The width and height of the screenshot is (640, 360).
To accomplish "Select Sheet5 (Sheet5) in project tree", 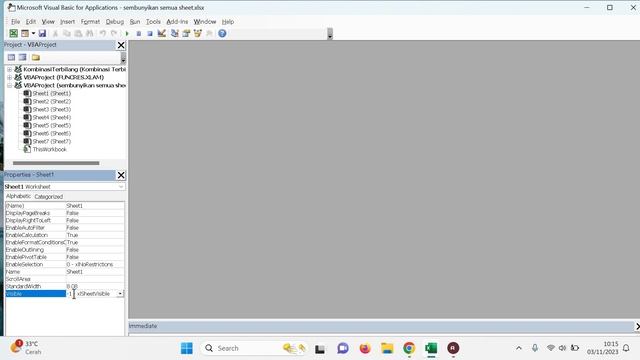I will pyautogui.click(x=51, y=125).
